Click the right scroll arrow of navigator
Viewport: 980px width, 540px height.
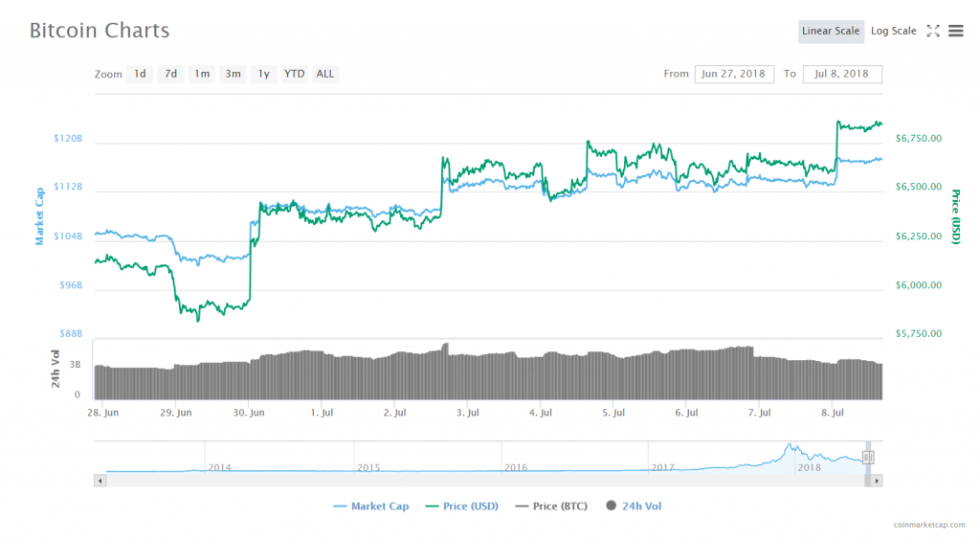877,481
